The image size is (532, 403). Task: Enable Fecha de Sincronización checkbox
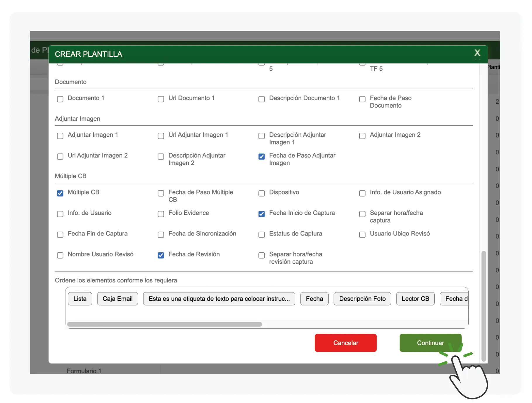161,235
